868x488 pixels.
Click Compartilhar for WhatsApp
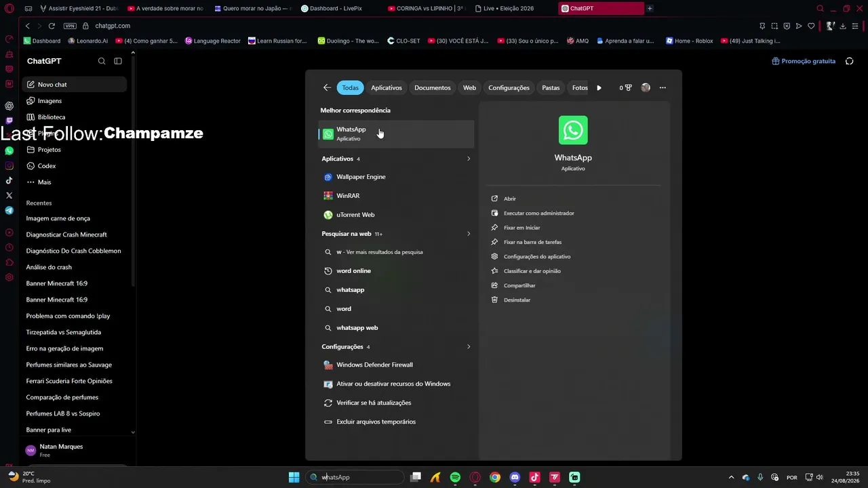click(x=519, y=285)
